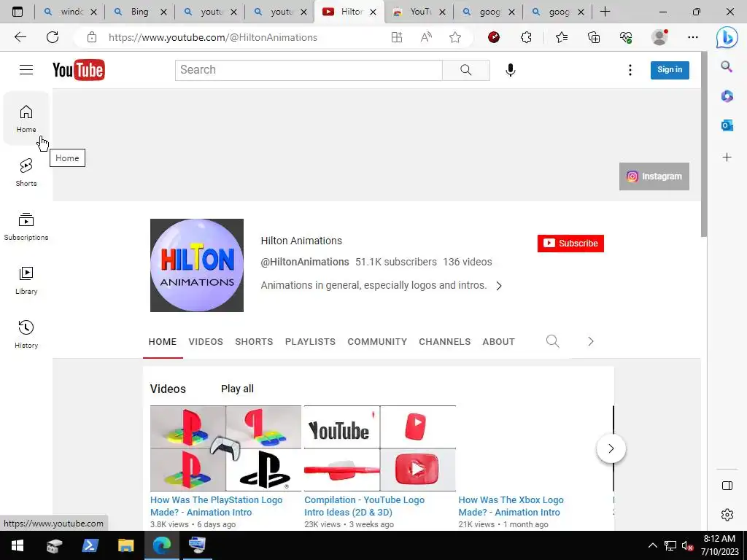Image resolution: width=747 pixels, height=560 pixels.
Task: Open the Instagram banner link
Action: [654, 176]
